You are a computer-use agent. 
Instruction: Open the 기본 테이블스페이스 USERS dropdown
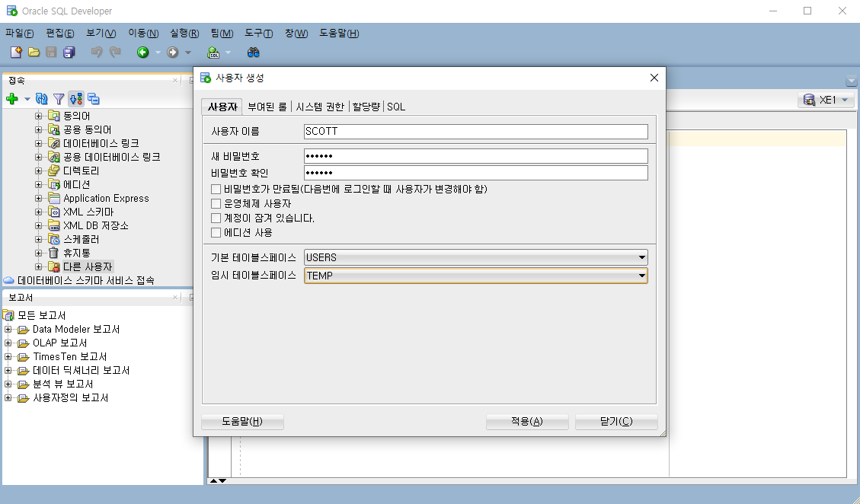(475, 257)
